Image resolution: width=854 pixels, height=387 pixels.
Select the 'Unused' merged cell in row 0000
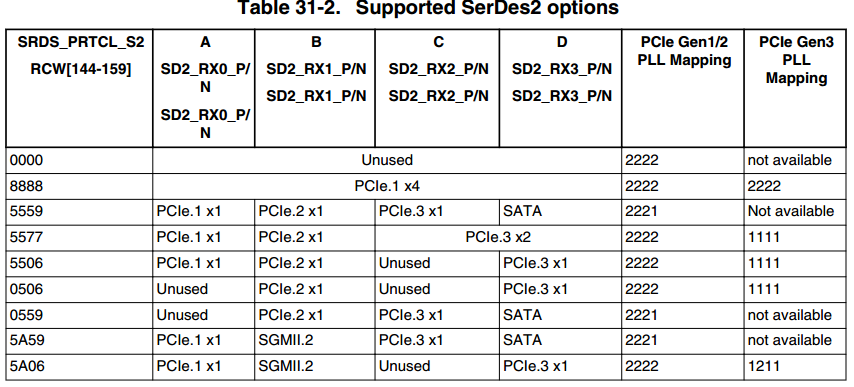pyautogui.click(x=387, y=160)
